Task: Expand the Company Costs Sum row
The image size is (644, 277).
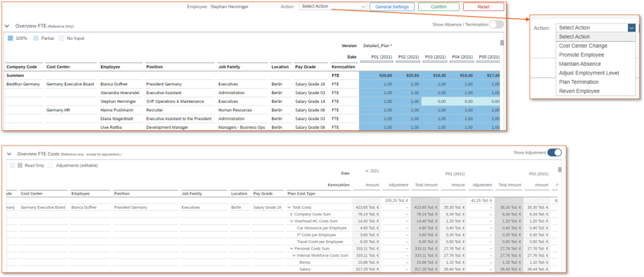Action: [x=291, y=214]
